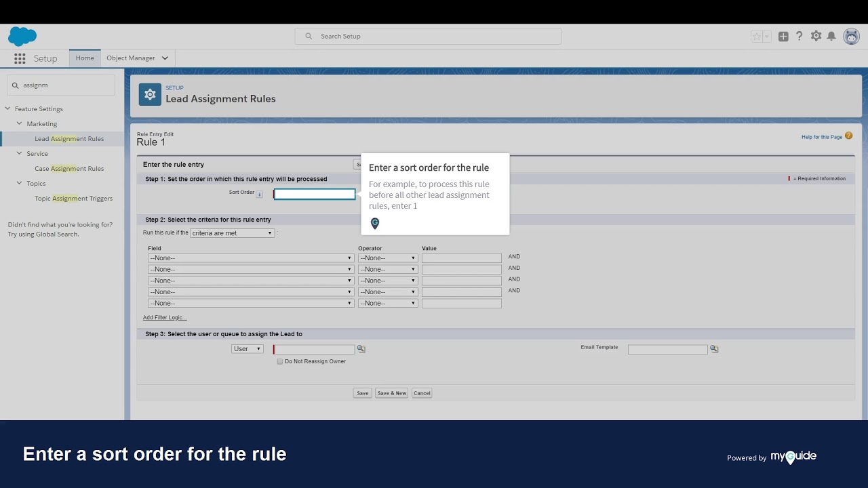Open the first row Field dropdown
This screenshot has width=868, height=488.
(x=251, y=258)
